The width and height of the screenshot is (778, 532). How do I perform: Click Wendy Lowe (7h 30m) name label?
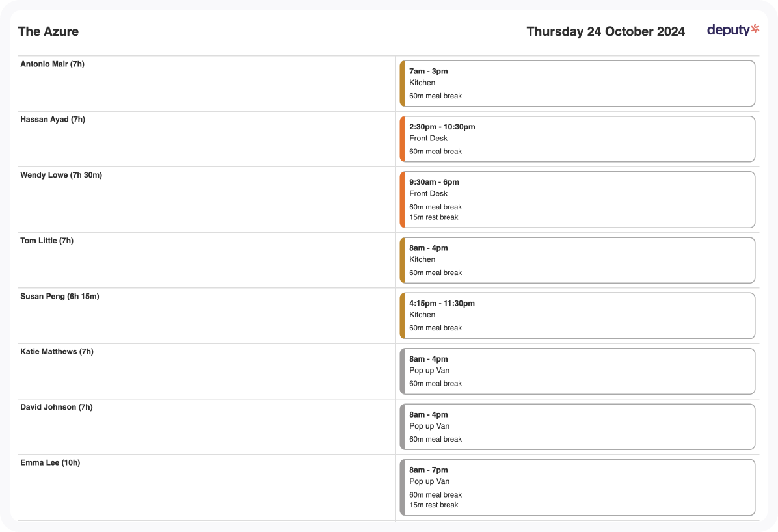click(x=61, y=175)
